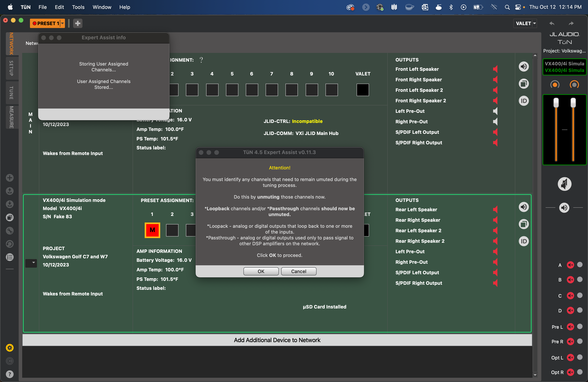The image size is (588, 382).
Task: Click the MAIN amp copy icon
Action: pyautogui.click(x=523, y=83)
